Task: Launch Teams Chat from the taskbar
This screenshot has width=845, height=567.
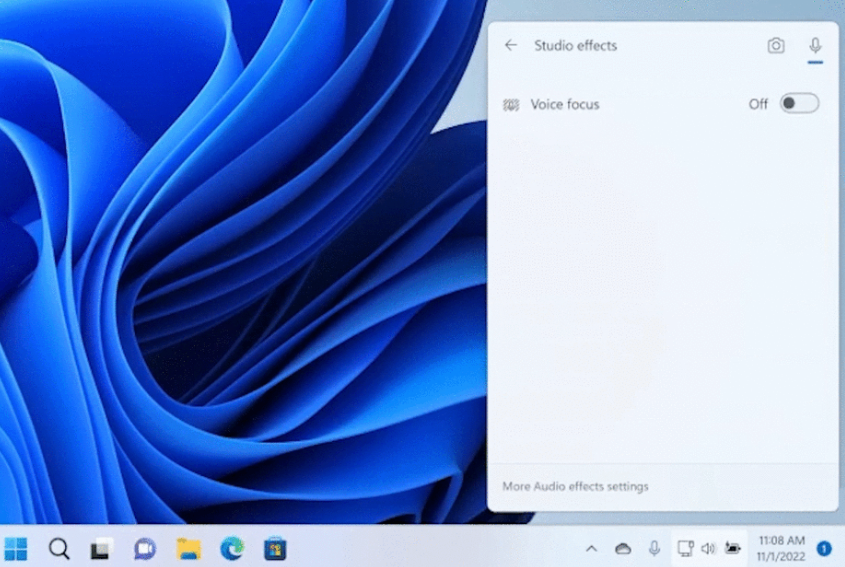Action: 145,548
